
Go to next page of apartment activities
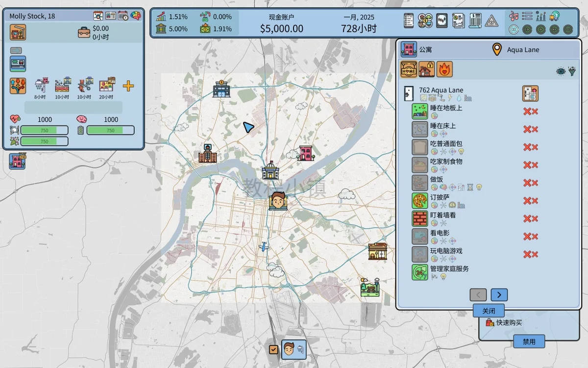click(499, 294)
